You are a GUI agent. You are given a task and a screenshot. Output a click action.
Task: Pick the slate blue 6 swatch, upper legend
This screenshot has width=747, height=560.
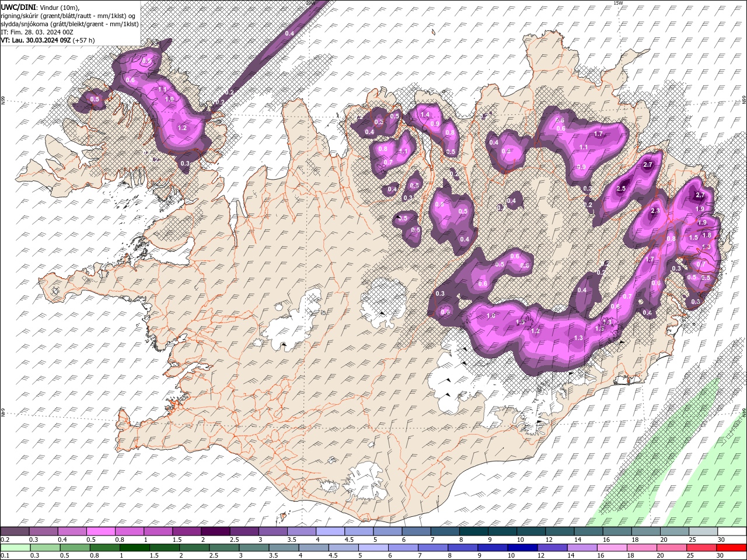pos(416,531)
